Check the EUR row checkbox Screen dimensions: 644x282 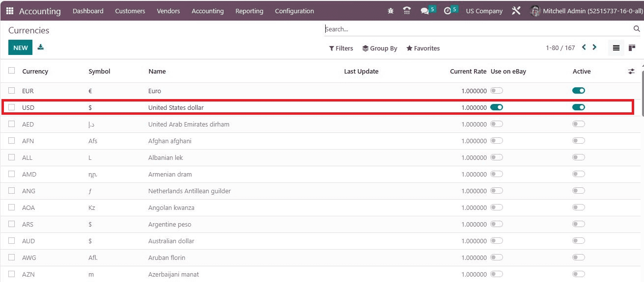point(12,91)
